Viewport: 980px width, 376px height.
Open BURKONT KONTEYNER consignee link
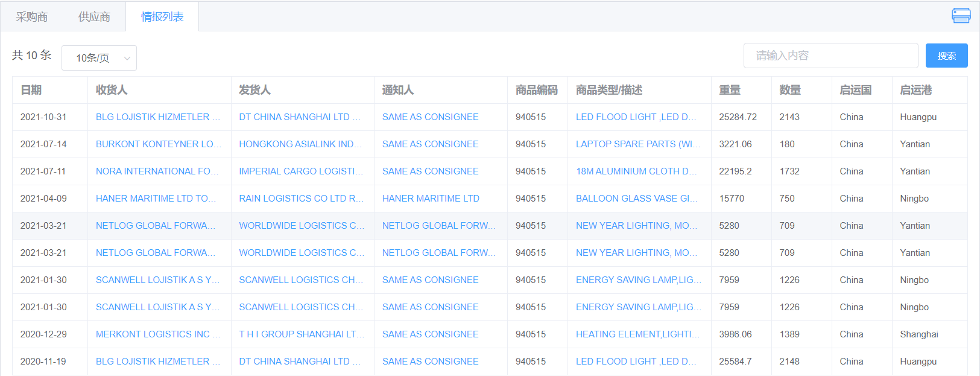click(159, 144)
